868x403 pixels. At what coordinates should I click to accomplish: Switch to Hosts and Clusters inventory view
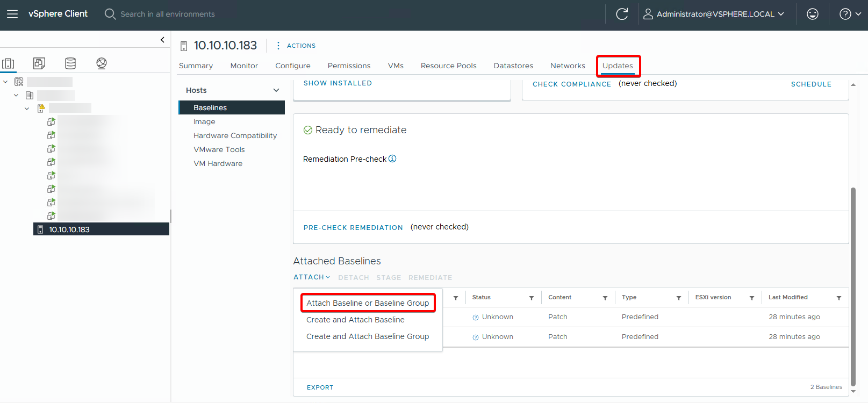pos(9,63)
